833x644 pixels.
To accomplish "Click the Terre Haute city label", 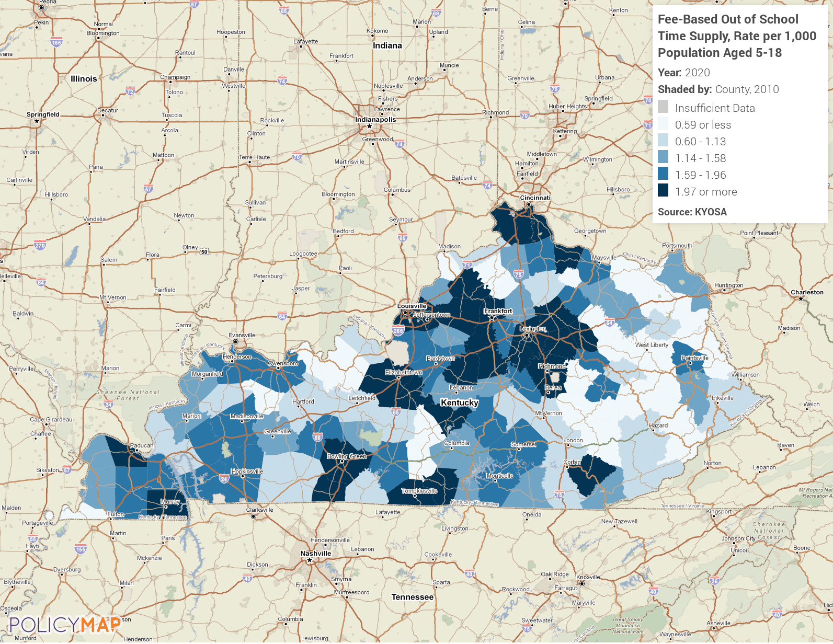I will (255, 157).
